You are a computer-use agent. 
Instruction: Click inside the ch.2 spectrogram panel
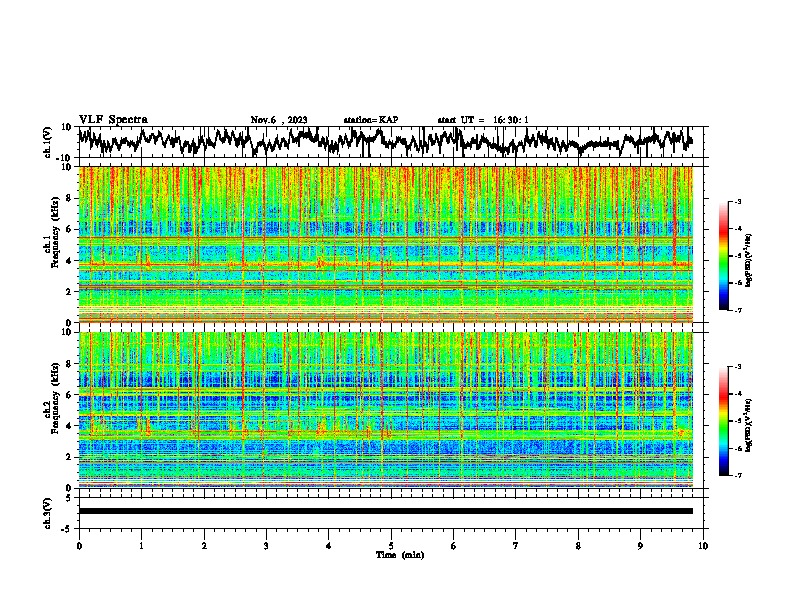coord(385,410)
